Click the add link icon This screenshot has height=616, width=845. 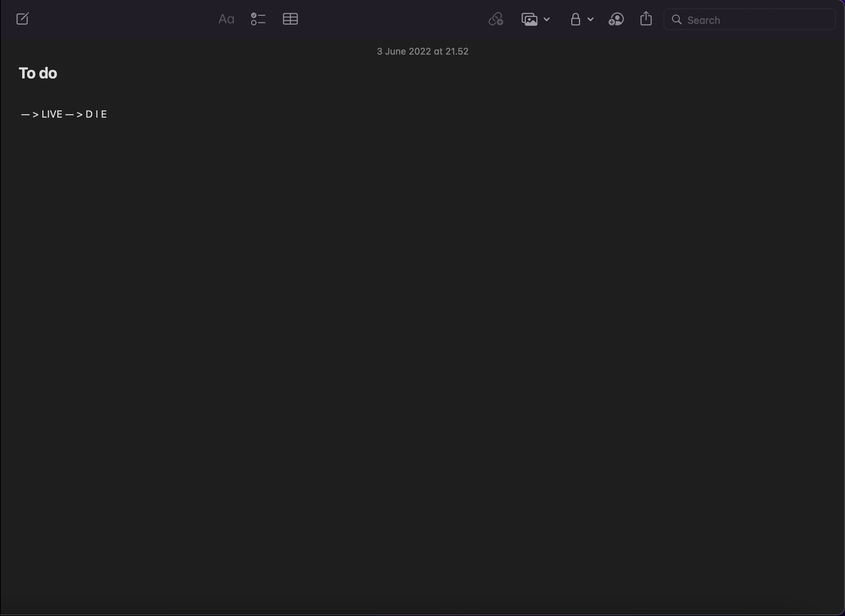click(x=496, y=19)
